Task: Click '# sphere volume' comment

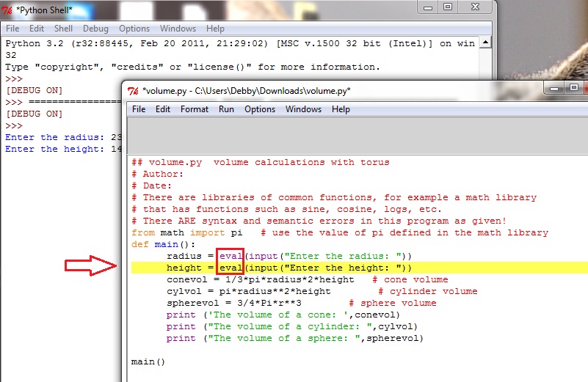Action: click(x=392, y=303)
